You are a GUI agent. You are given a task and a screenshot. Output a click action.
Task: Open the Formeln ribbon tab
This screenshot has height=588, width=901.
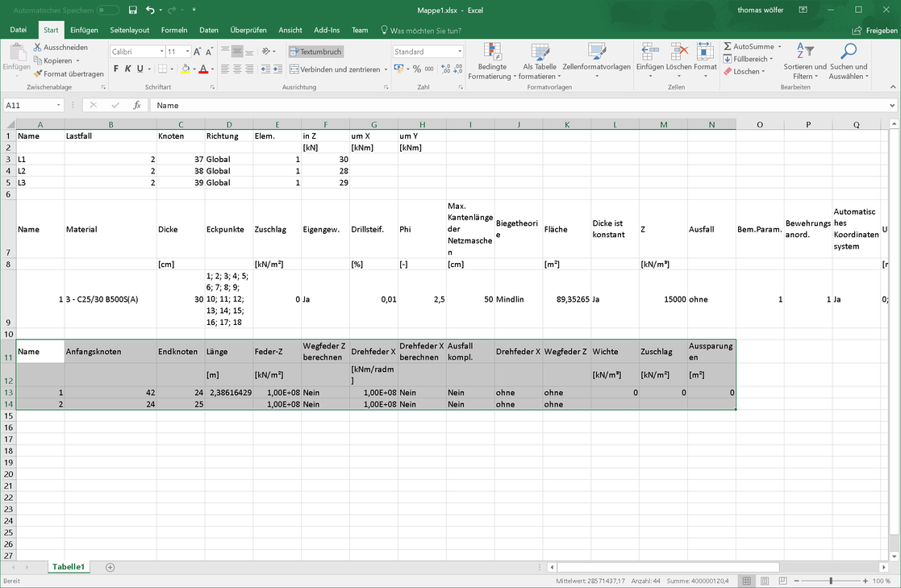(174, 30)
